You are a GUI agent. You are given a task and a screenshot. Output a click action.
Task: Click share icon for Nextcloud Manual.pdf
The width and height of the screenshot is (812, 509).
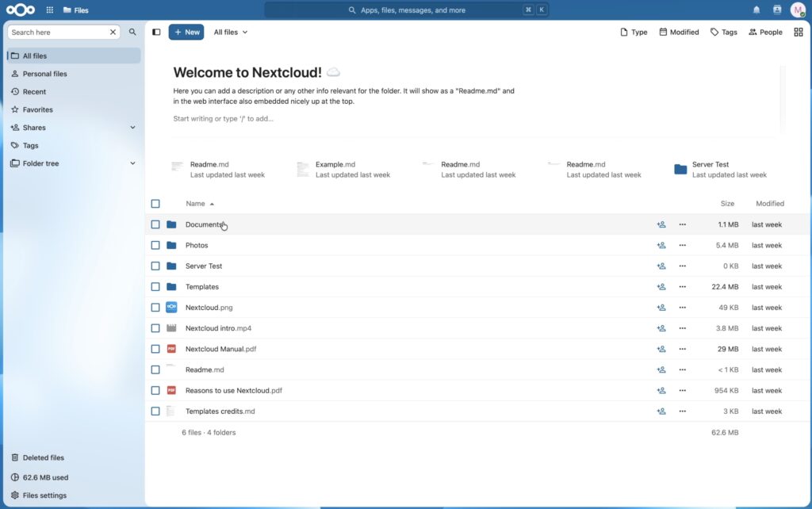click(661, 349)
